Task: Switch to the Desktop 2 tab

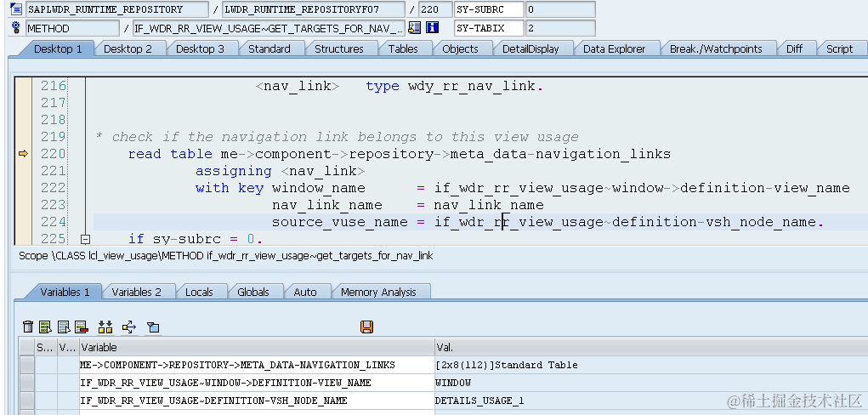Action: (x=128, y=48)
